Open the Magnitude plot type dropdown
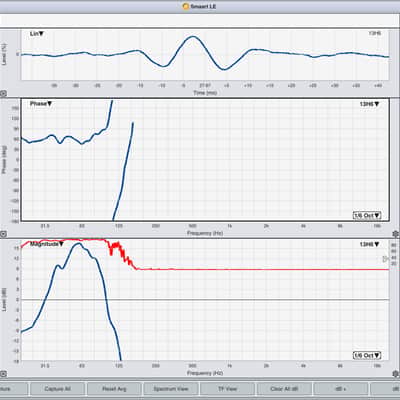Screen dimensions: 400x400 (47, 244)
